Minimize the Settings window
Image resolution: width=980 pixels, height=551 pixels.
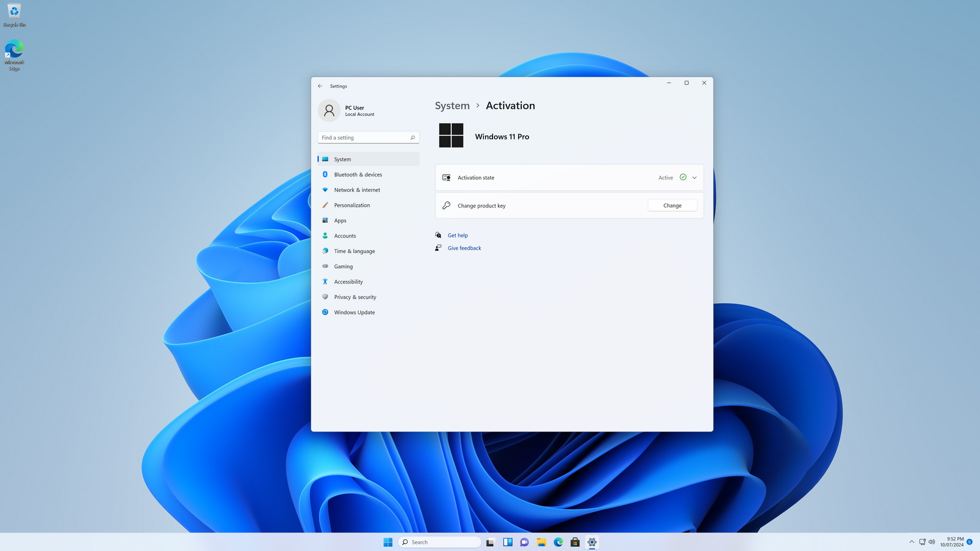[669, 83]
